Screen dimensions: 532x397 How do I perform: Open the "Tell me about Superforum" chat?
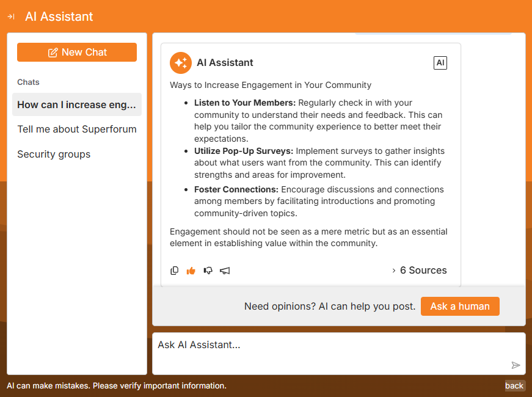click(x=77, y=129)
